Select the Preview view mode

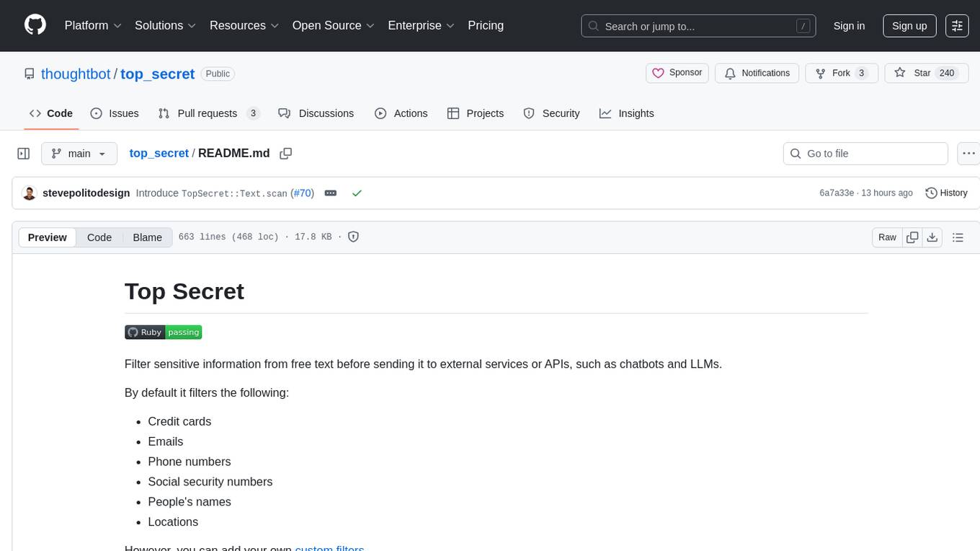click(x=48, y=237)
